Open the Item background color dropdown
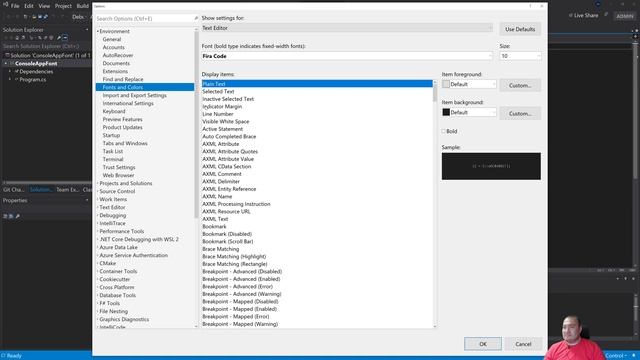The height and width of the screenshot is (360, 640). [469, 112]
